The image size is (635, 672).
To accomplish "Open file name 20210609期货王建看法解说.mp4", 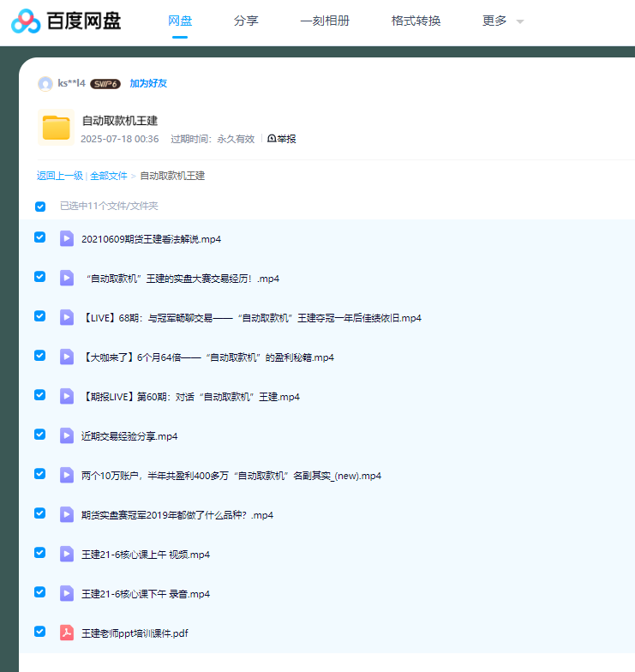I will (x=151, y=239).
